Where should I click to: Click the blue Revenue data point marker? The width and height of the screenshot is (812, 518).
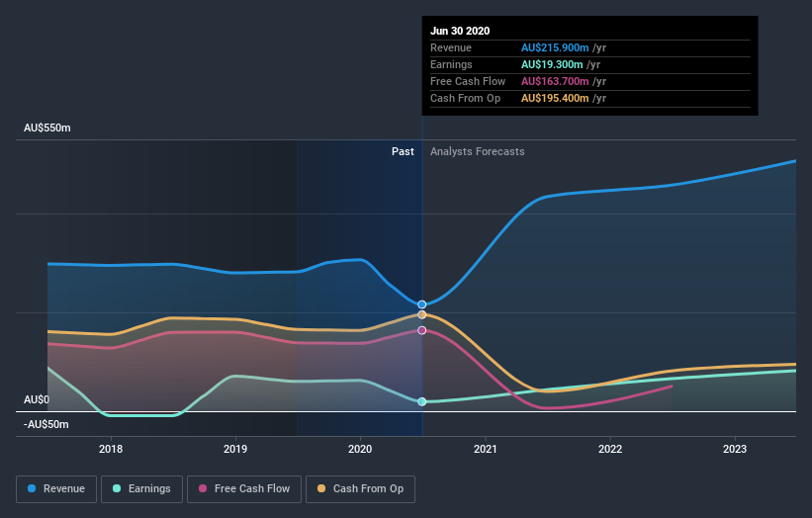click(422, 304)
